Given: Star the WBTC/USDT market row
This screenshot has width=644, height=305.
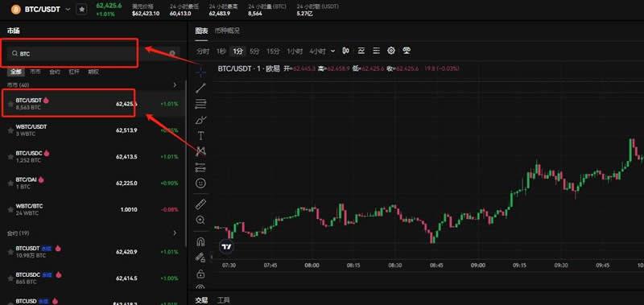Looking at the screenshot, I should point(10,130).
